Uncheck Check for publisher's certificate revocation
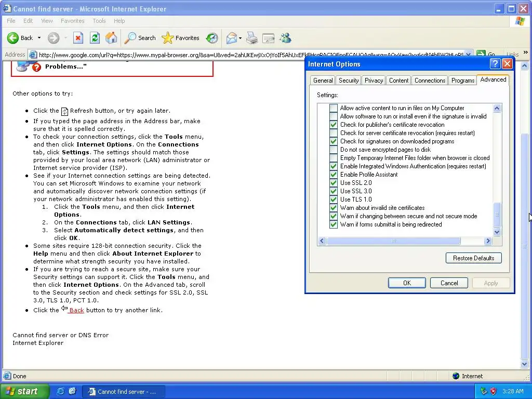The image size is (532, 399). pos(334,125)
